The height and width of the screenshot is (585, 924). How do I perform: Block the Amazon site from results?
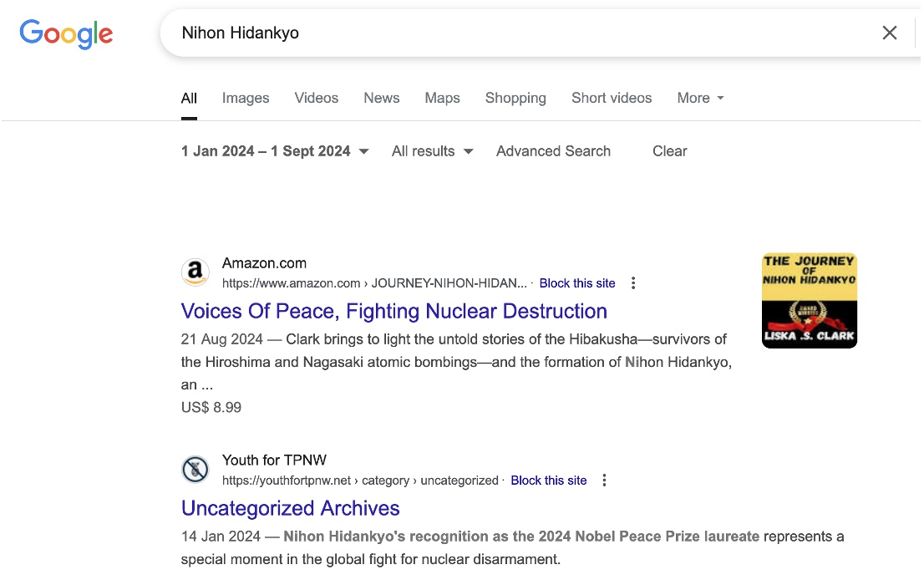click(x=577, y=283)
